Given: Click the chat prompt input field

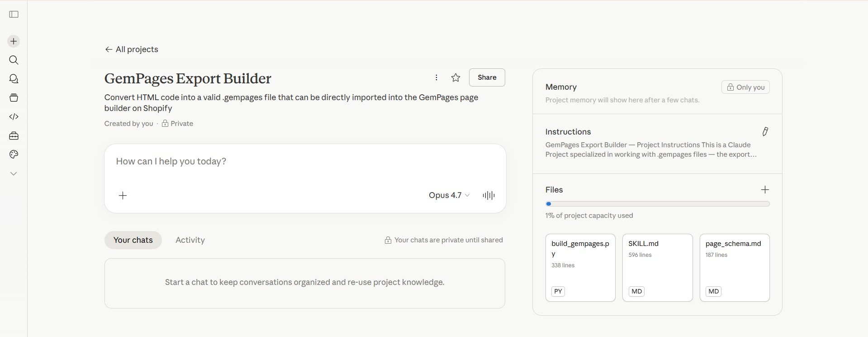Looking at the screenshot, I should tap(305, 162).
